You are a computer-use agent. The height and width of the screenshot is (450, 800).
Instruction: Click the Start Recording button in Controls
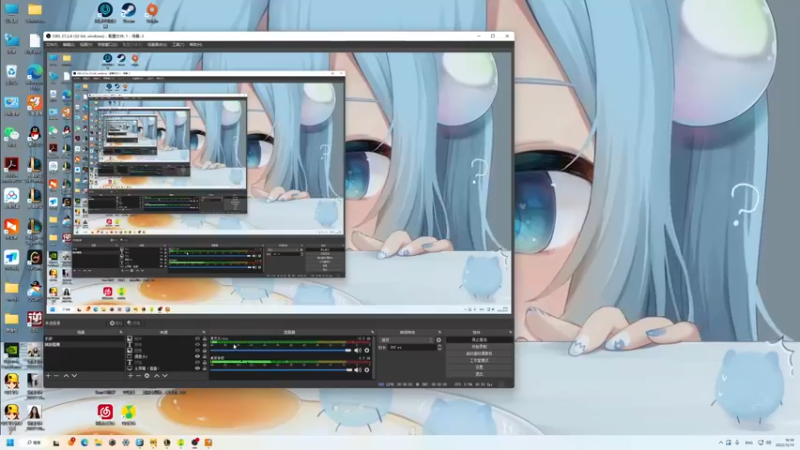[480, 346]
